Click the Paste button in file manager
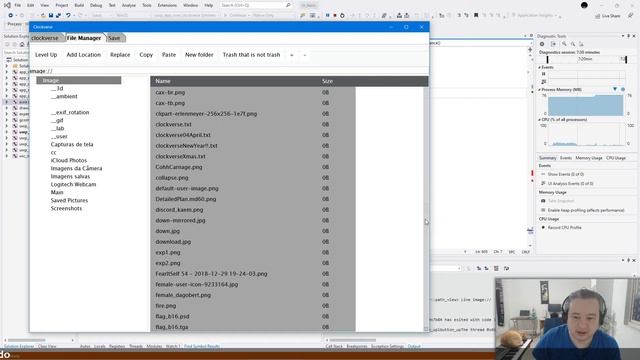 pos(169,55)
